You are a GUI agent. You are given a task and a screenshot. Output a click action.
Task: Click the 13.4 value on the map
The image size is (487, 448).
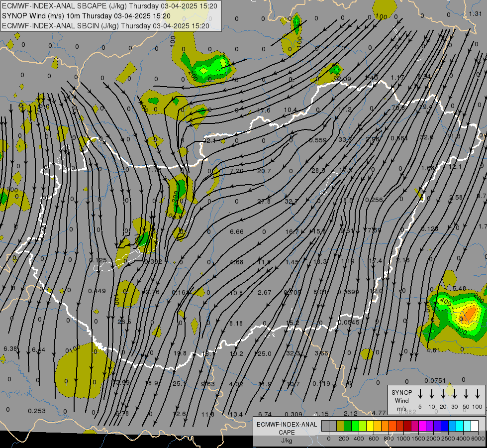tap(236, 415)
